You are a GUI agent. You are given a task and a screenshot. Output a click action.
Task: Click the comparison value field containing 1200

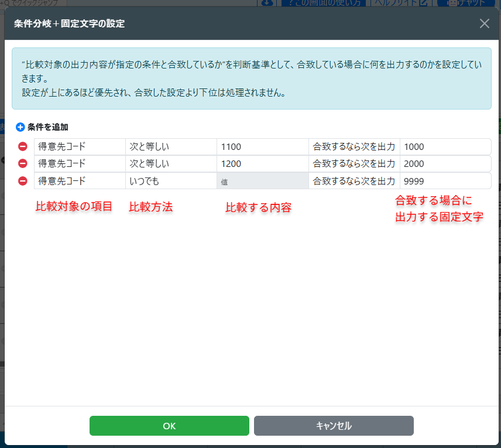point(262,164)
